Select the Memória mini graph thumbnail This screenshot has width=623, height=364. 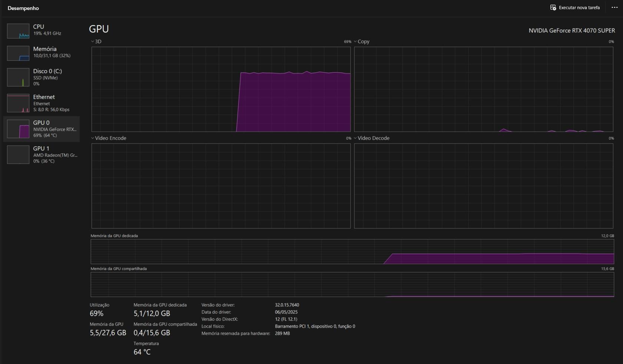click(18, 53)
